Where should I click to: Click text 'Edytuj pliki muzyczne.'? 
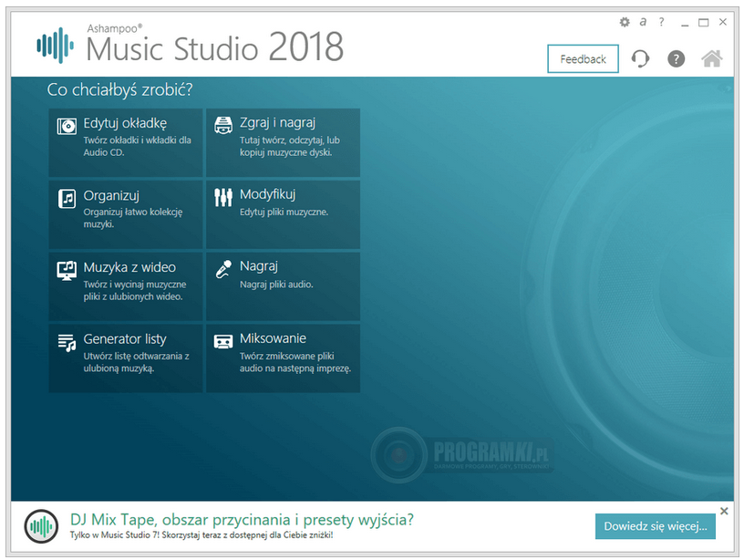click(284, 213)
